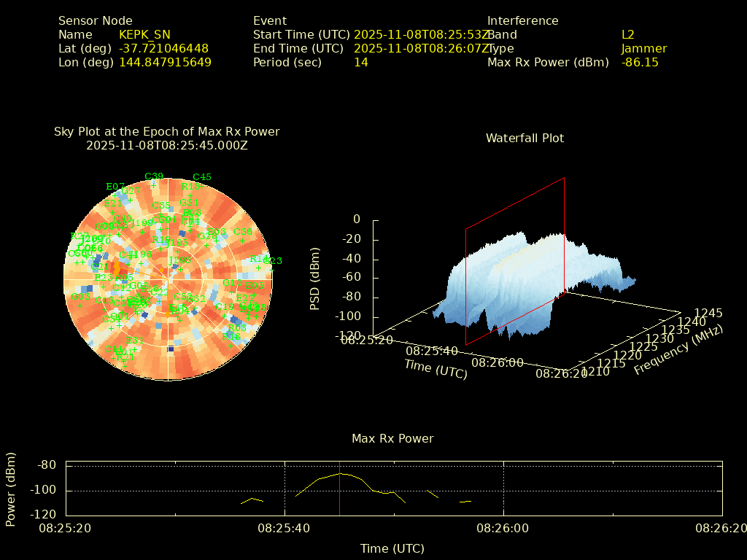Click the Sky Plot title heading
The height and width of the screenshot is (560, 747).
[167, 131]
